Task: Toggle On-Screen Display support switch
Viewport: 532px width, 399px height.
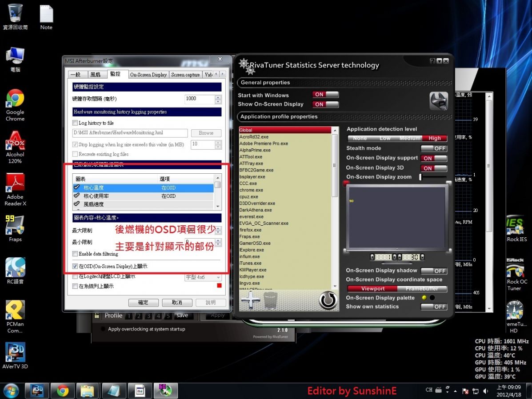Action: pos(434,158)
